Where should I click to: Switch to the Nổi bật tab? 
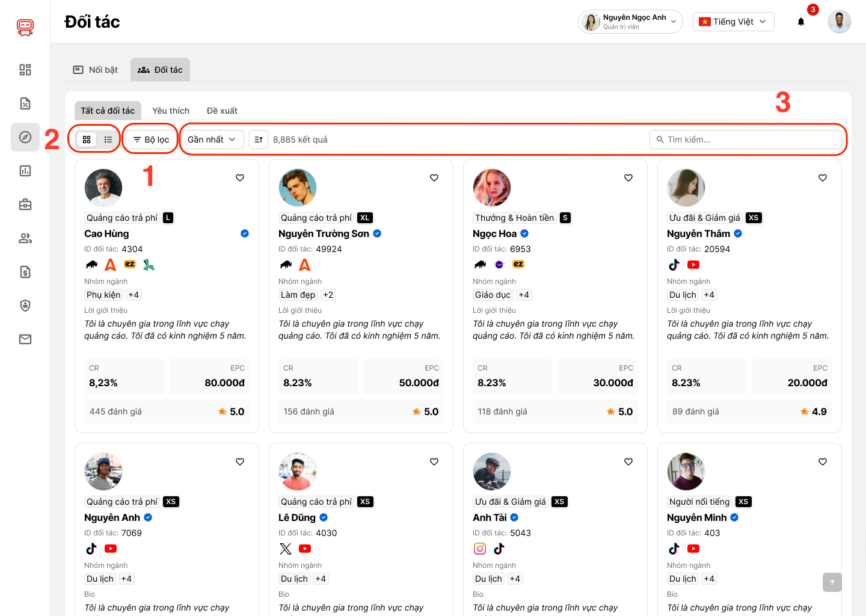pos(96,70)
